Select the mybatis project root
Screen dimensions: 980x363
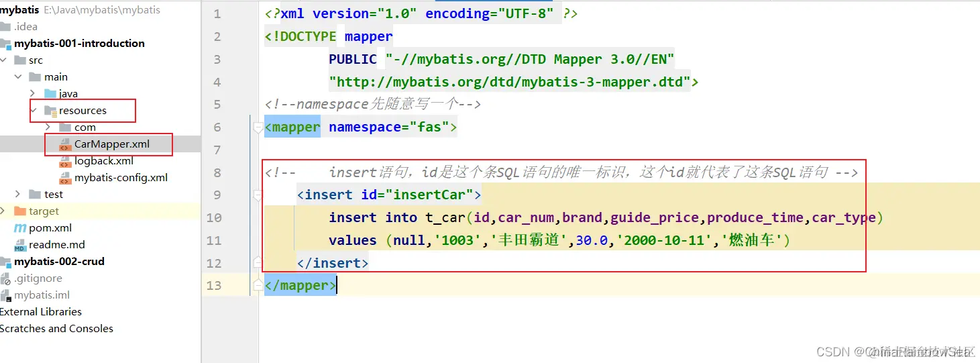pos(19,10)
